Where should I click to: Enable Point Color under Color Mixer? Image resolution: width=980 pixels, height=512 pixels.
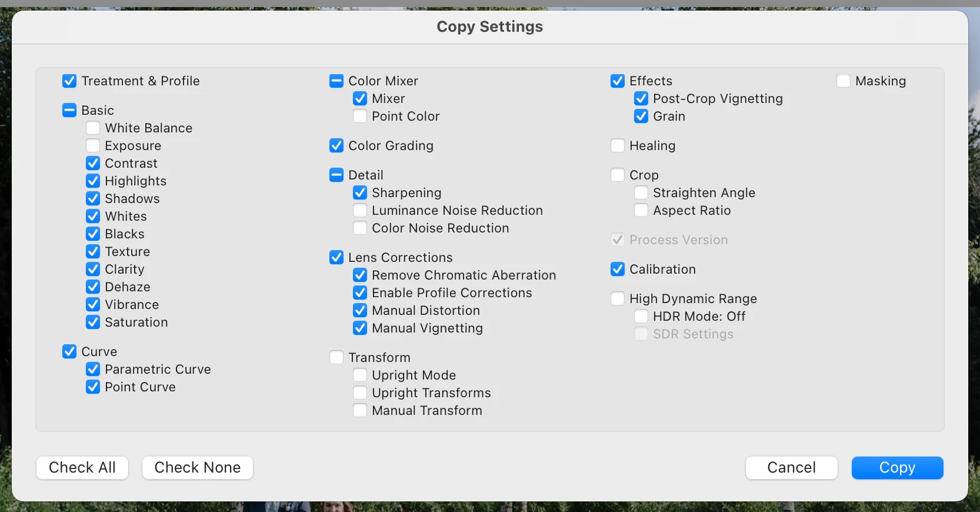(x=360, y=117)
